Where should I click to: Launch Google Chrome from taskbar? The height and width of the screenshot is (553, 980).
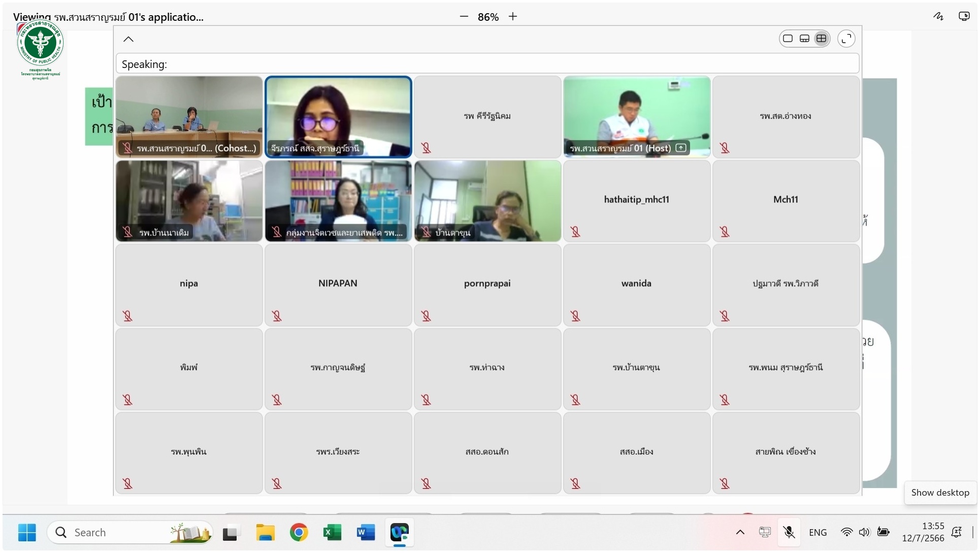point(299,532)
